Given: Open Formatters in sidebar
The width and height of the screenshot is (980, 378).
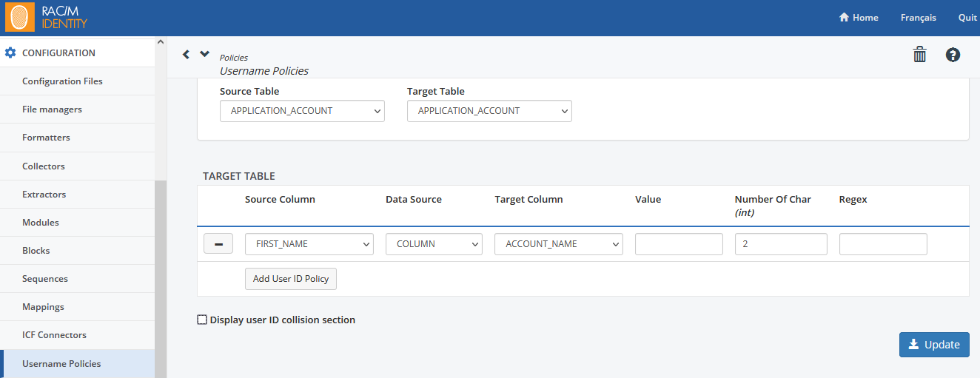Looking at the screenshot, I should (x=77, y=138).
